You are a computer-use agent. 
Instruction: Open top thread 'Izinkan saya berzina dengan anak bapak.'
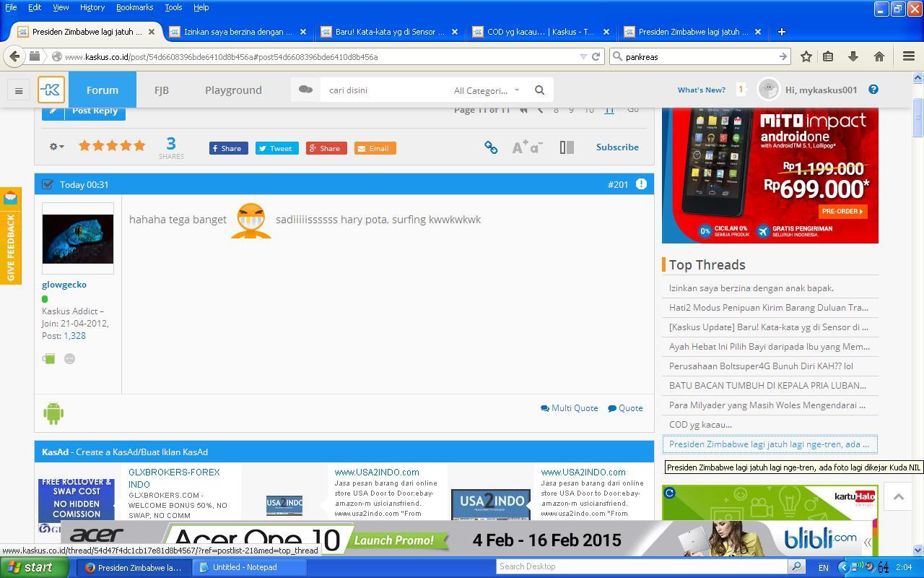point(751,288)
